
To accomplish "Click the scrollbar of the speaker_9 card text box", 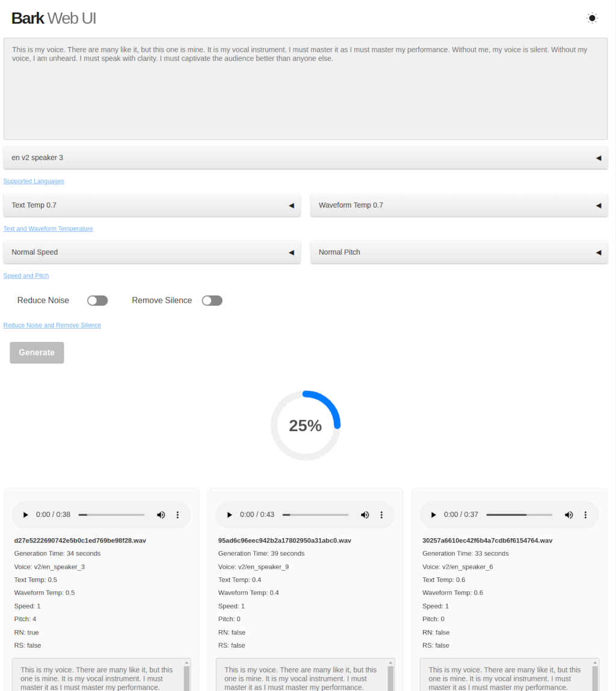I will 390,675.
